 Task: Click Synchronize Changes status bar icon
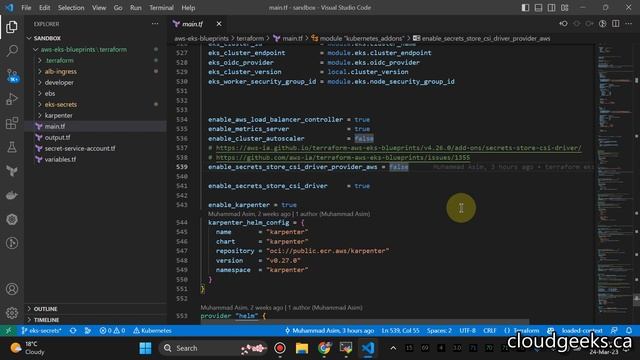point(73,331)
